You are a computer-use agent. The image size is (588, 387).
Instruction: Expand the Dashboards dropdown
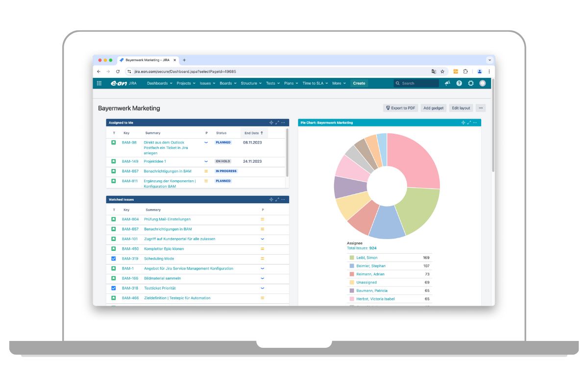click(160, 83)
